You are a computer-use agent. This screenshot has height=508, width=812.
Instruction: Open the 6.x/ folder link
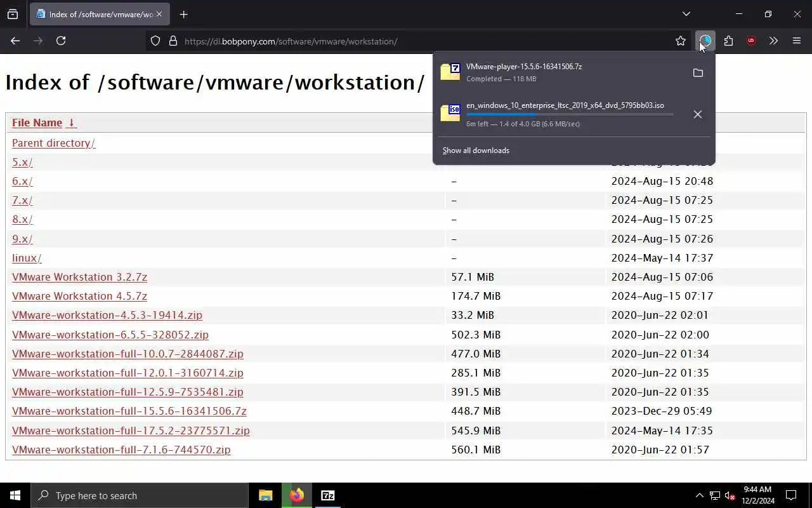pyautogui.click(x=22, y=181)
